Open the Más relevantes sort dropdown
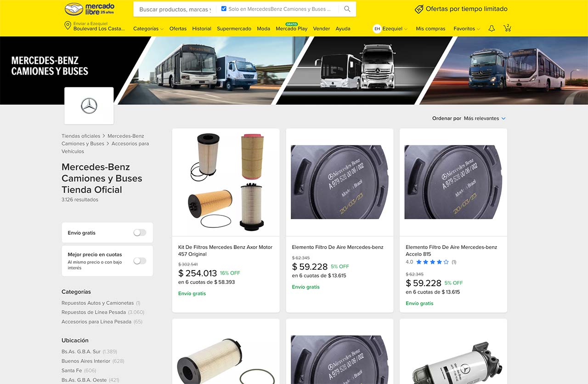The height and width of the screenshot is (384, 588). pos(484,119)
